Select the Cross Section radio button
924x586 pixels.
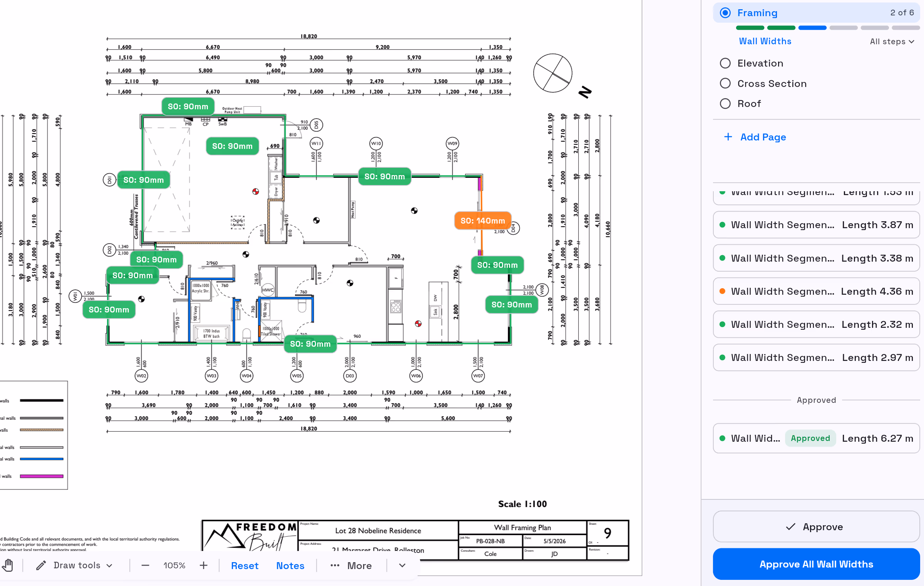(x=725, y=83)
